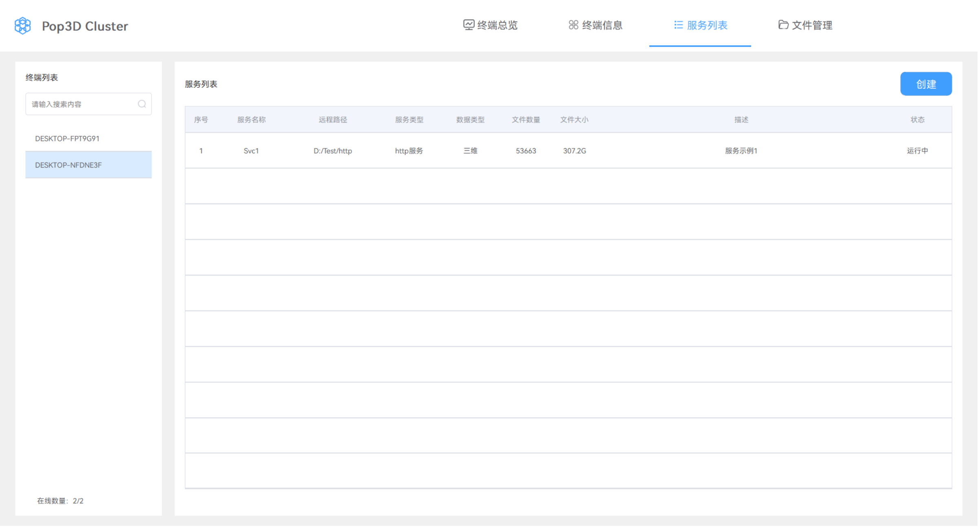Click the D:/Test/http remote path cell
Screen dimensions: 980x527
332,151
